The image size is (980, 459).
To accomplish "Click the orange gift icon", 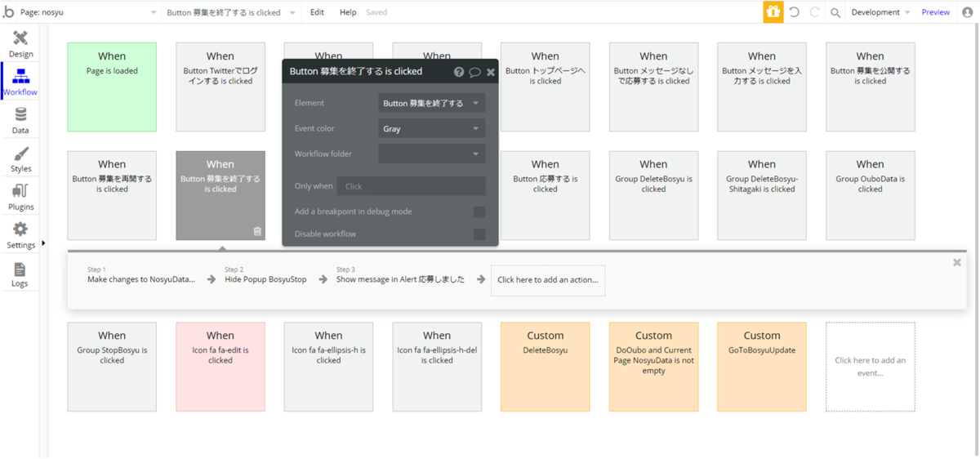I will pos(773,12).
